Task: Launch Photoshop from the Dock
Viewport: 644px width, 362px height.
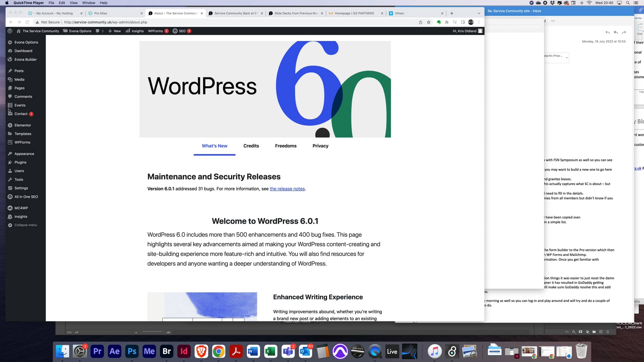Action: click(131, 351)
